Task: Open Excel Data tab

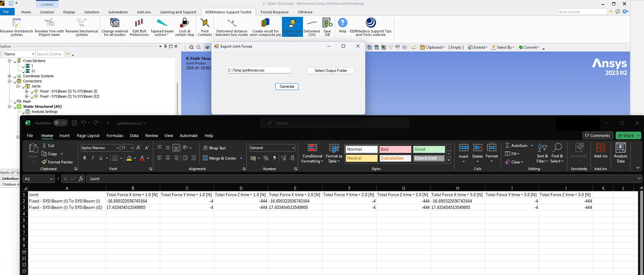Action: 134,136
